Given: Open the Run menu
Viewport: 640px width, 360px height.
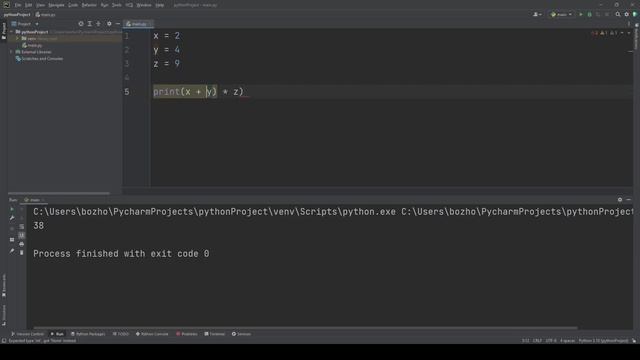Looking at the screenshot, I should point(104,5).
